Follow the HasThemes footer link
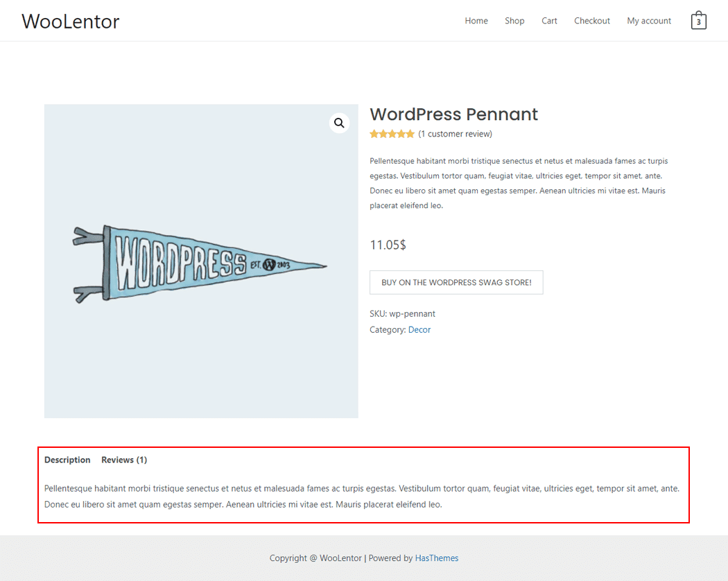The height and width of the screenshot is (581, 728). tap(436, 558)
